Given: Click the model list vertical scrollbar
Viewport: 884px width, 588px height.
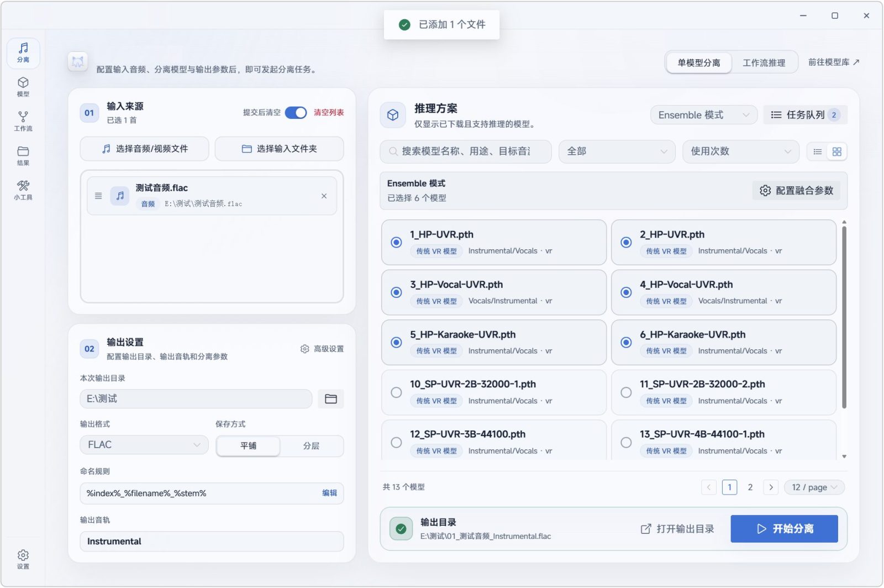Looking at the screenshot, I should (x=844, y=317).
